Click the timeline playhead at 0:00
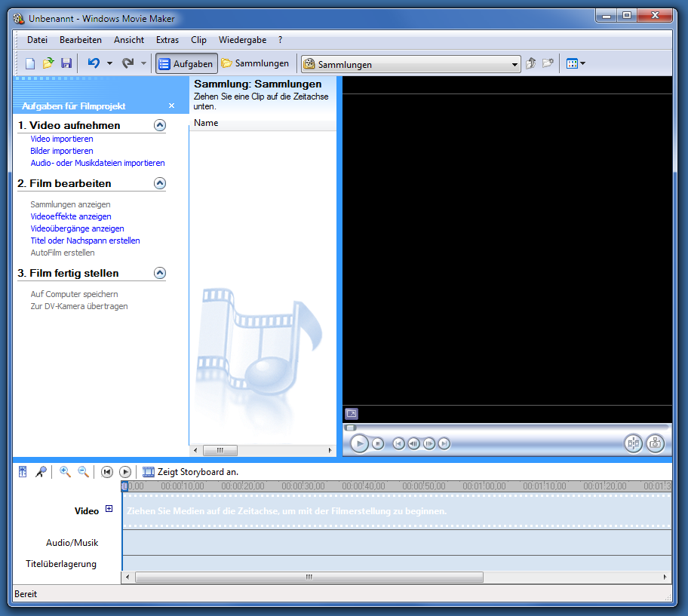Viewport: 688px width, 616px height. 124,486
